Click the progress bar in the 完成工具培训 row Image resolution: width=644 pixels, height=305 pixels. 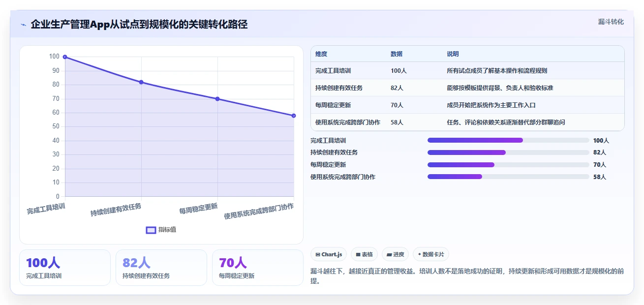click(508, 140)
